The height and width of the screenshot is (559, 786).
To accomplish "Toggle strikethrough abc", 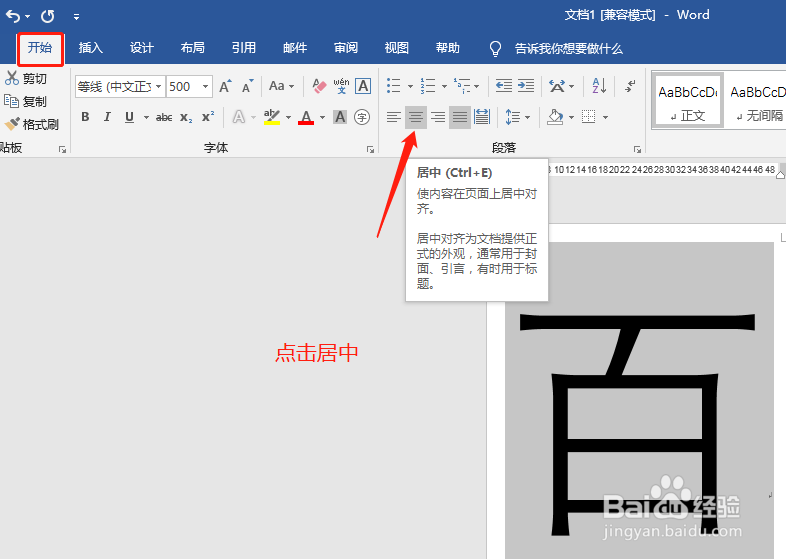I will pos(164,117).
